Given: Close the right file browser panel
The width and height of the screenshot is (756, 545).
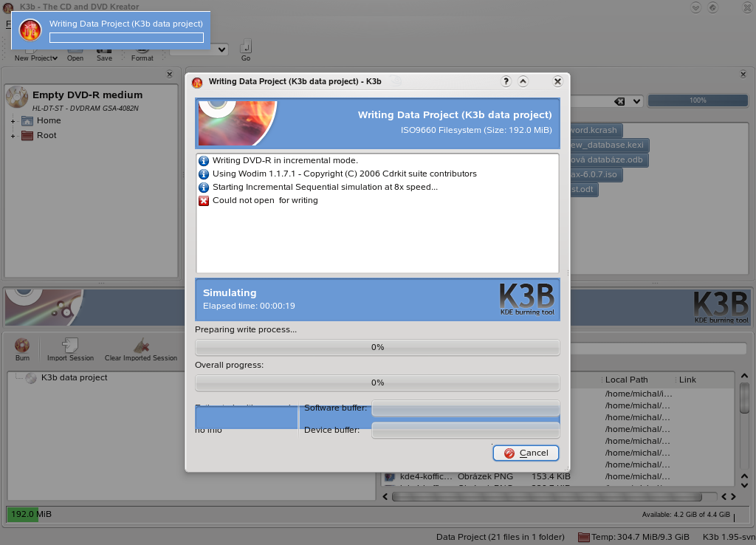Looking at the screenshot, I should pos(743,75).
